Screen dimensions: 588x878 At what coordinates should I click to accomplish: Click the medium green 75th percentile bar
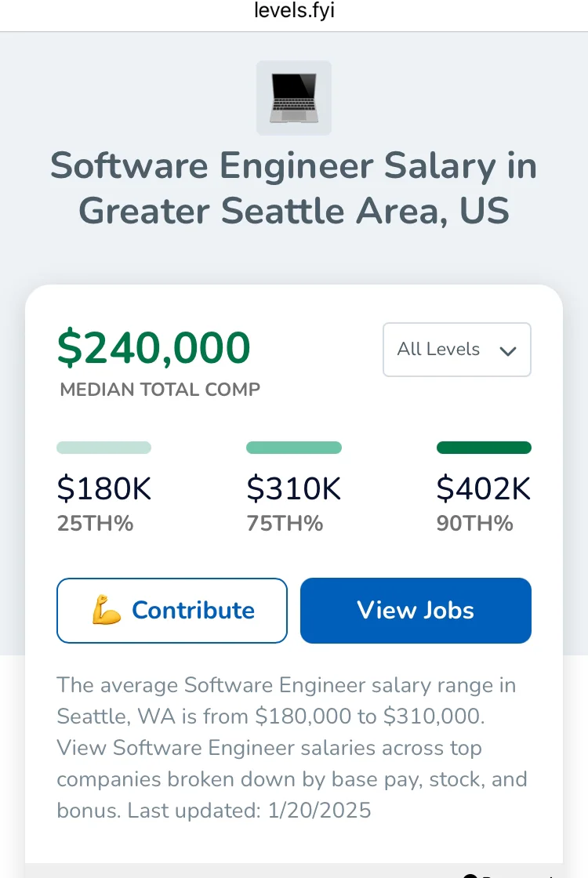coord(294,448)
